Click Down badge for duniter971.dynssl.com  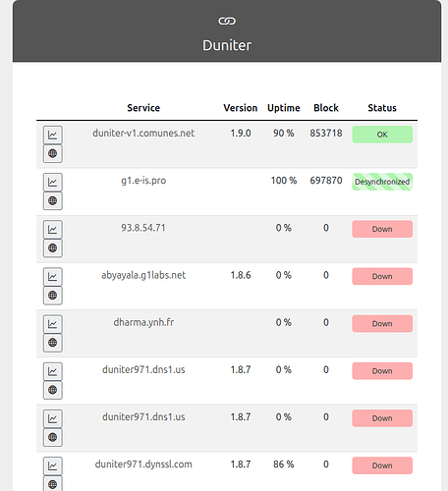tap(382, 465)
